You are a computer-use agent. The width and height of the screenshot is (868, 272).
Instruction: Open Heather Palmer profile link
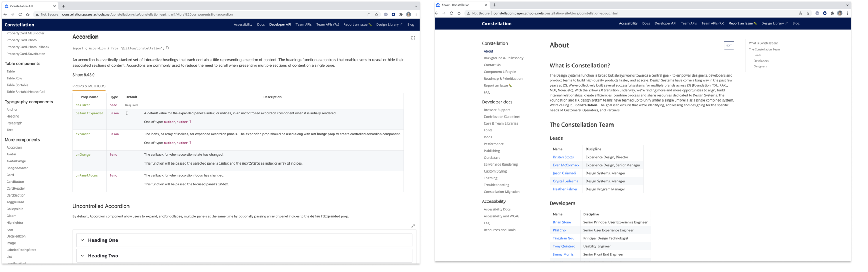pyautogui.click(x=565, y=189)
